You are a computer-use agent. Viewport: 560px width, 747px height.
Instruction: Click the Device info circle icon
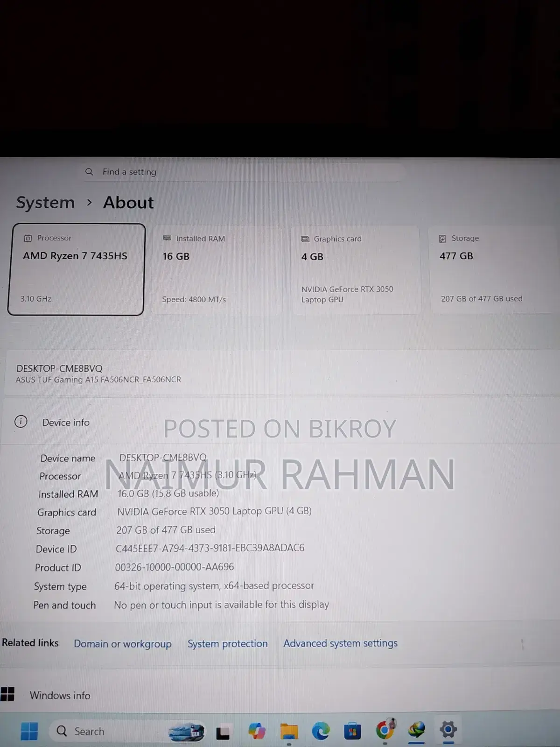(21, 422)
